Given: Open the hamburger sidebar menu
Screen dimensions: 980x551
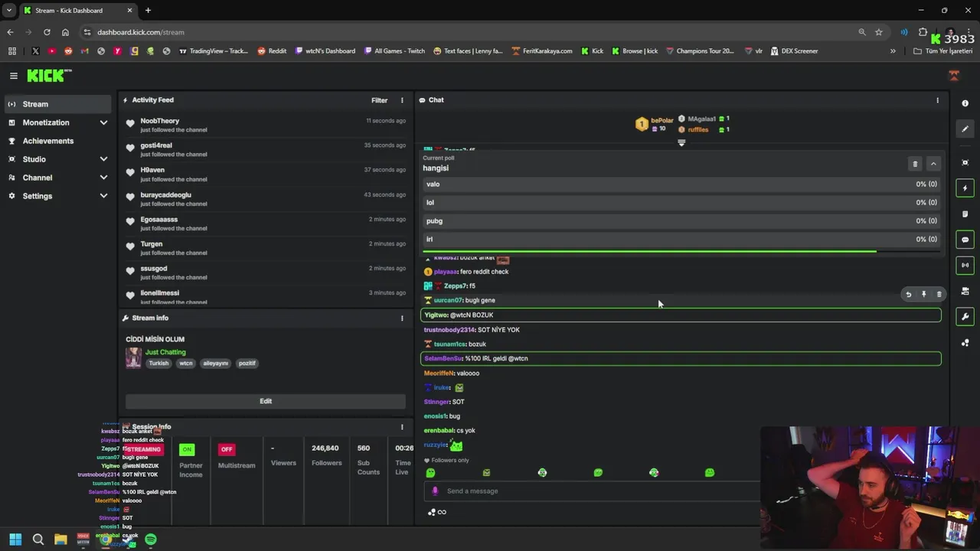Looking at the screenshot, I should [x=13, y=76].
